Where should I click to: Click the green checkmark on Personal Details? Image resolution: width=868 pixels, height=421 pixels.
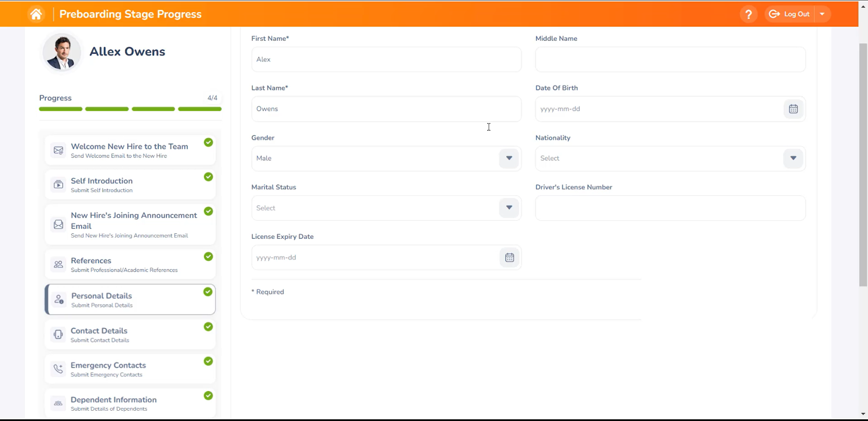[x=208, y=292]
